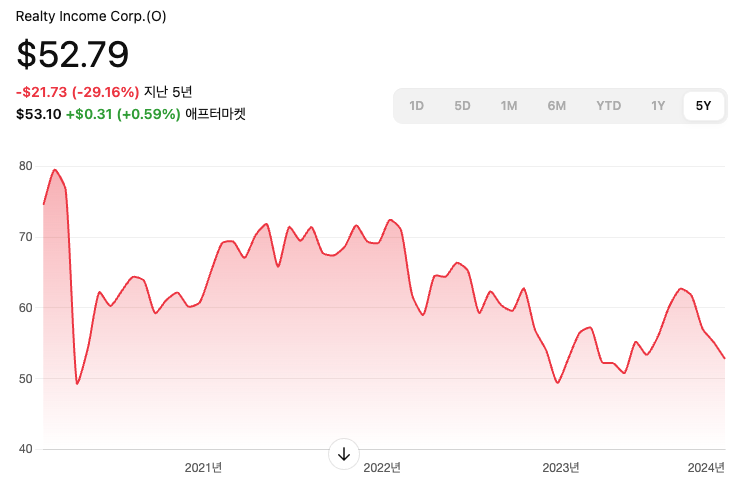
Task: Click the 80 y-axis label
Action: (x=26, y=166)
